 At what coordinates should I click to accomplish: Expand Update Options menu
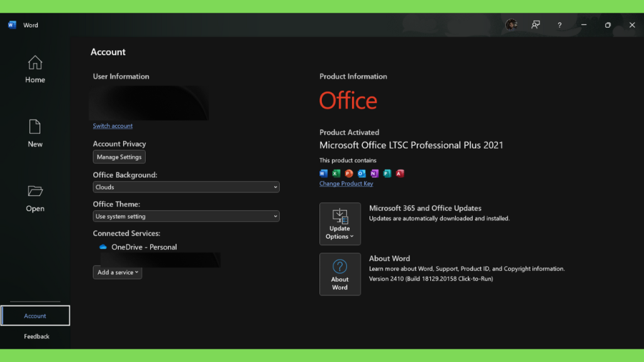(340, 224)
